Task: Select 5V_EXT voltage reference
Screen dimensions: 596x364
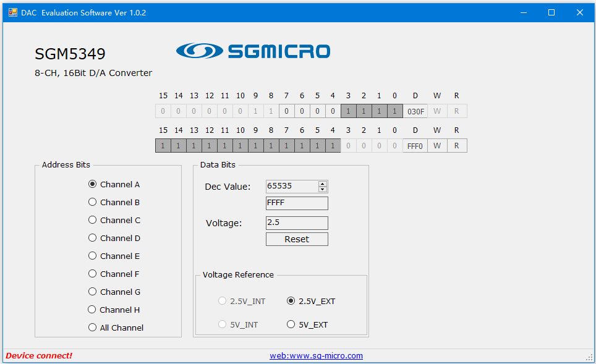Action: coord(307,324)
